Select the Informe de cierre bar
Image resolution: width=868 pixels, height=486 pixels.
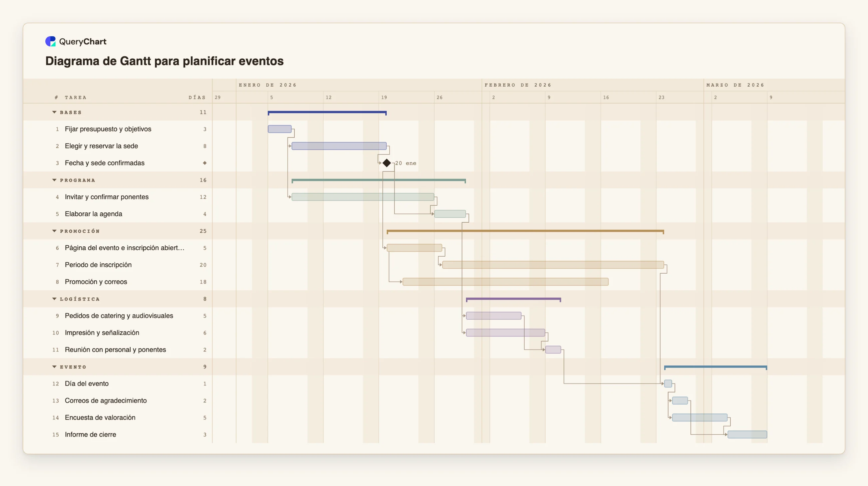(747, 434)
